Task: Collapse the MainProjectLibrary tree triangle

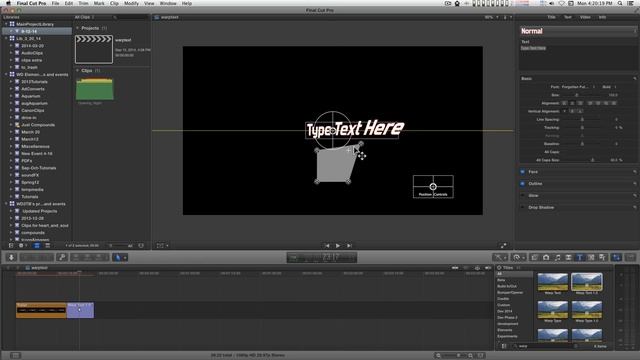Action: 6,24
